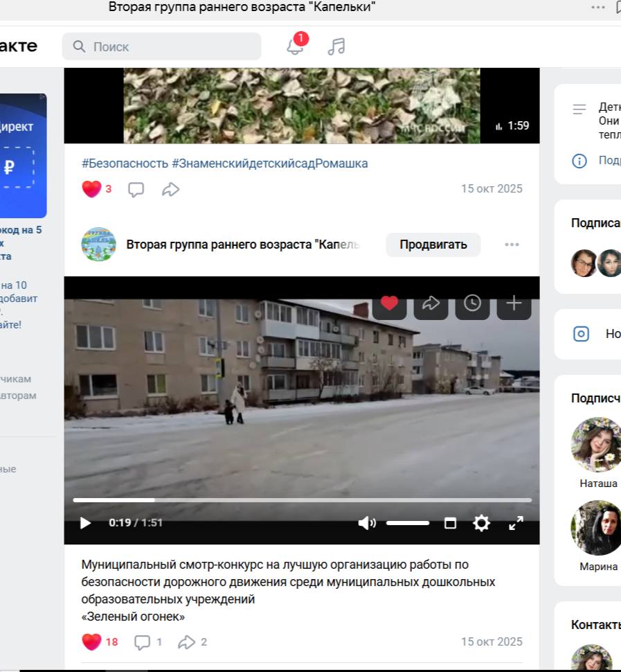
Task: Open video settings gear icon
Action: pyautogui.click(x=481, y=523)
